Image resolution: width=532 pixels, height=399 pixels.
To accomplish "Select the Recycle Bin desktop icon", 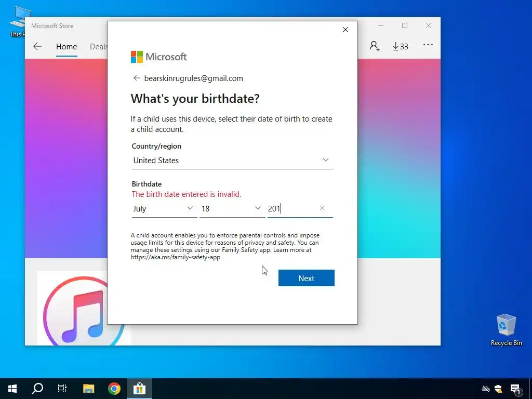I will coord(506,330).
